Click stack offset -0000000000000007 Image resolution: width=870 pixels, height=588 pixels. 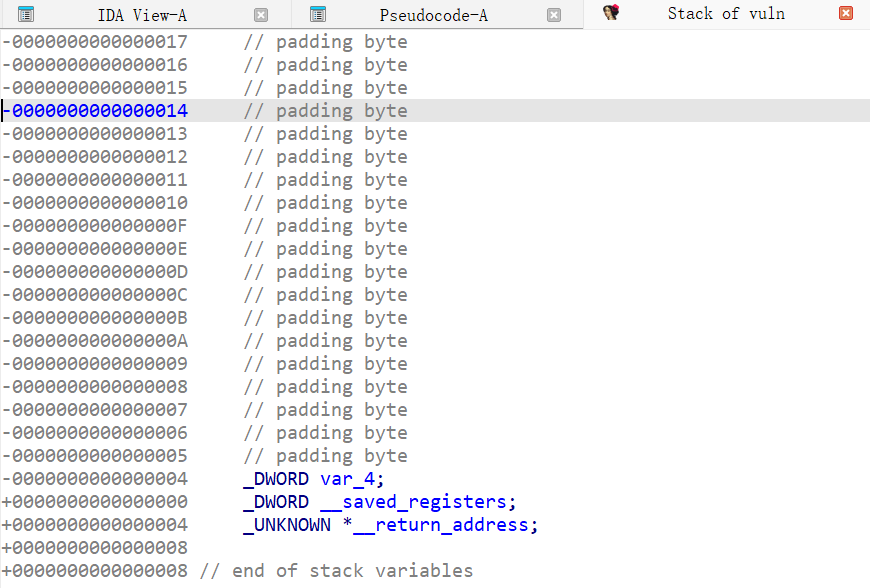point(95,410)
